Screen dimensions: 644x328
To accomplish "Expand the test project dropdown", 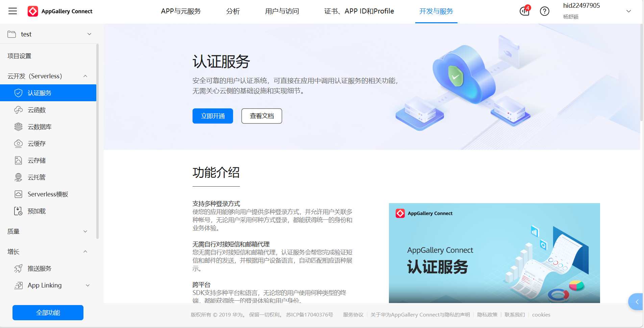I will coord(89,34).
